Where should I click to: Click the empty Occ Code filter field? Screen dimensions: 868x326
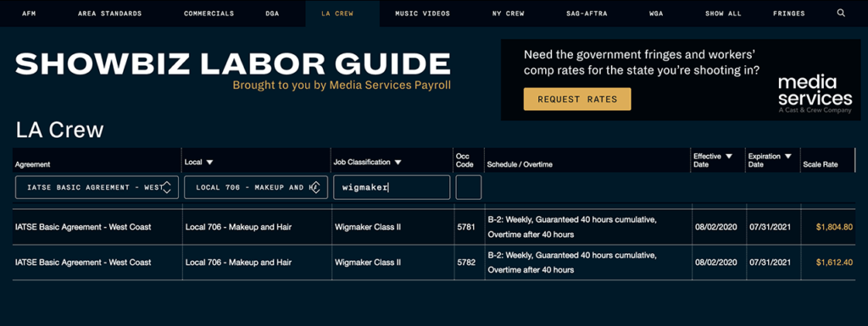(x=468, y=187)
